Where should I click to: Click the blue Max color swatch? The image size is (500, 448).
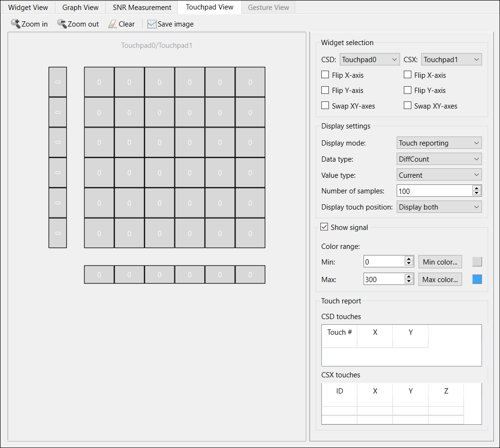point(477,279)
